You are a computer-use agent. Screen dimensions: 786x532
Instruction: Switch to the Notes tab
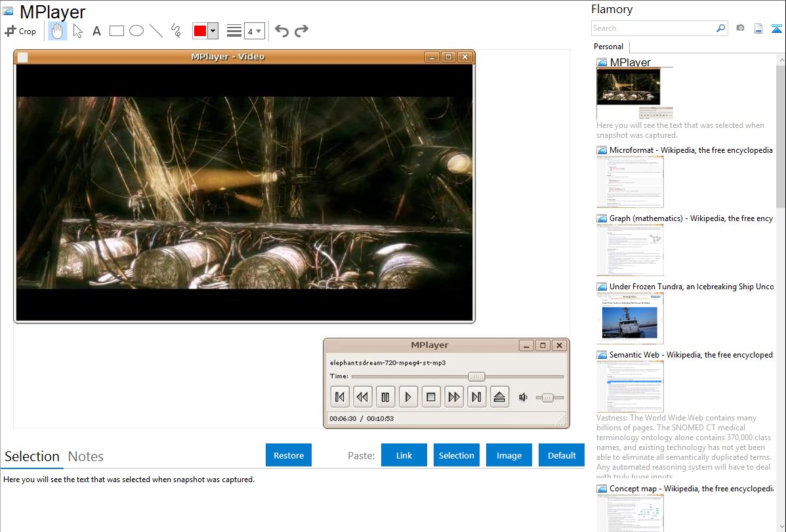[x=86, y=457]
